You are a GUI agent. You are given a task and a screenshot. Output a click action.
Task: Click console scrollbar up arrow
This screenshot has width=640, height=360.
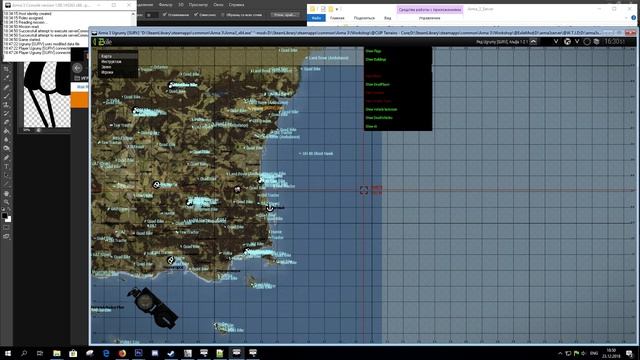tap(133, 14)
